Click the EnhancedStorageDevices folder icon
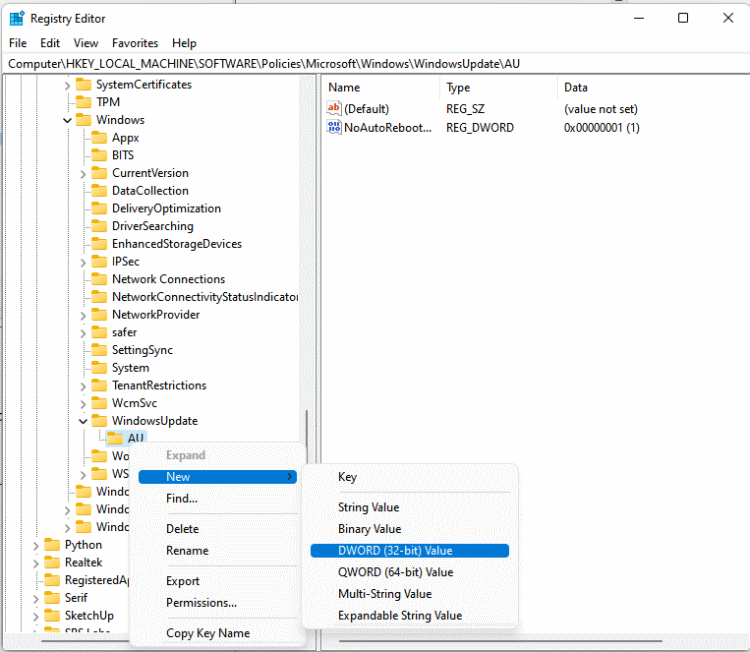750x652 pixels. coord(99,244)
